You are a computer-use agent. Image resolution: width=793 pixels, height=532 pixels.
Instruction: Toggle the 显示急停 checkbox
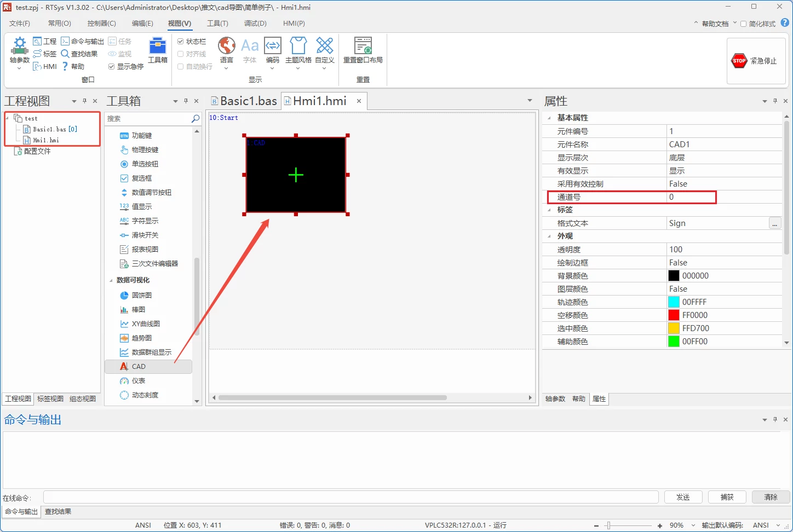112,66
